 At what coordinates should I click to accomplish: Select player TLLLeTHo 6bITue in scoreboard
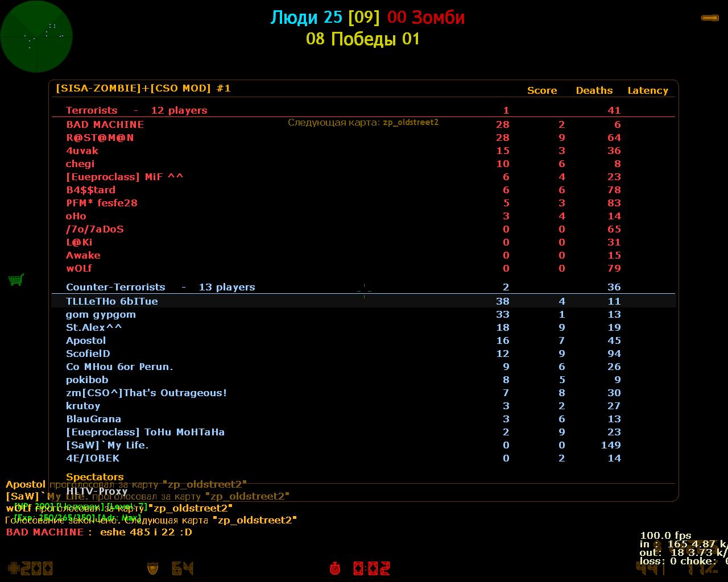111,301
